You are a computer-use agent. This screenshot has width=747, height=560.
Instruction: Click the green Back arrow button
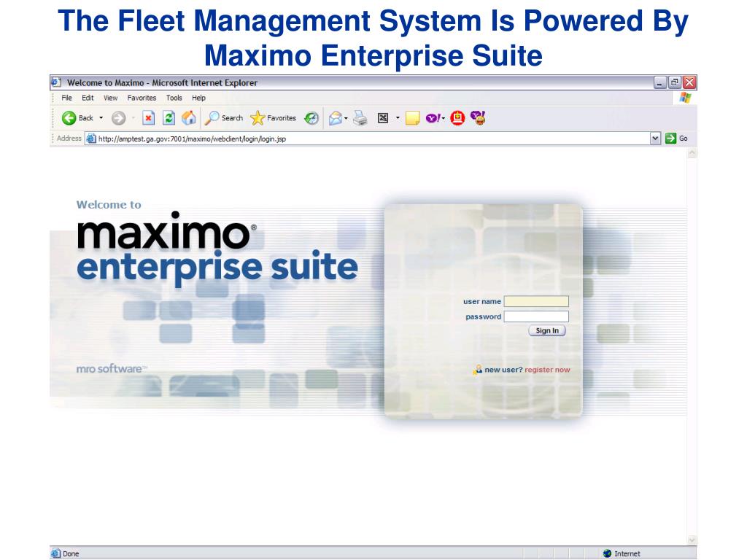click(x=69, y=117)
